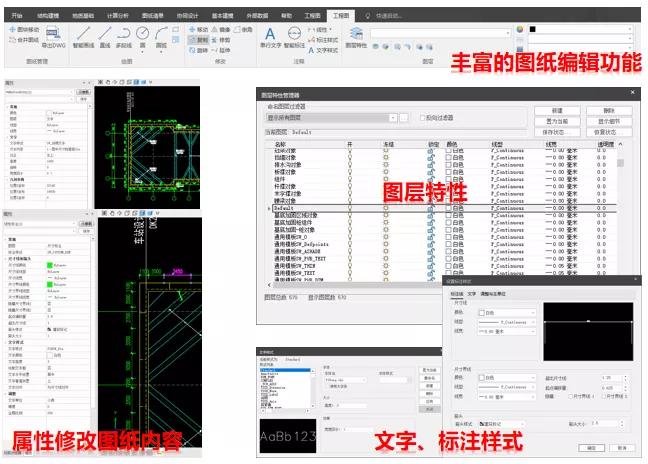Viewport: 648px width, 464px height.
Task: Click the 保存状态 button
Action: [x=557, y=132]
